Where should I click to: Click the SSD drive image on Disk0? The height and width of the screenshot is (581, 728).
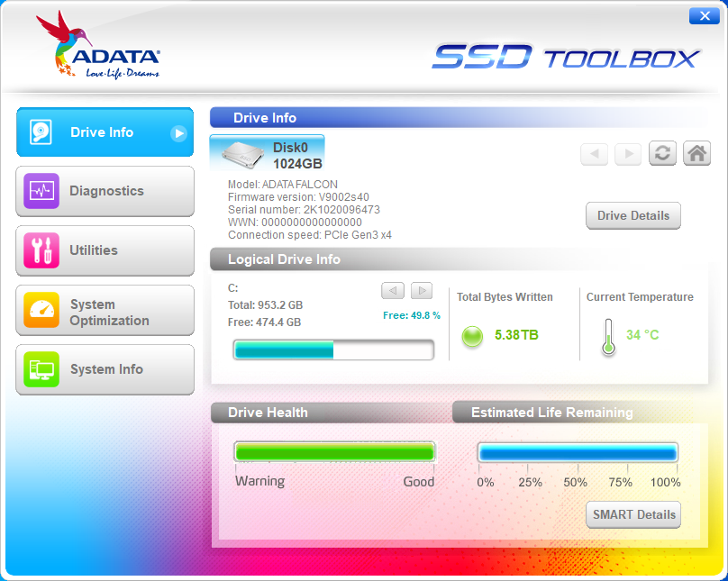243,155
